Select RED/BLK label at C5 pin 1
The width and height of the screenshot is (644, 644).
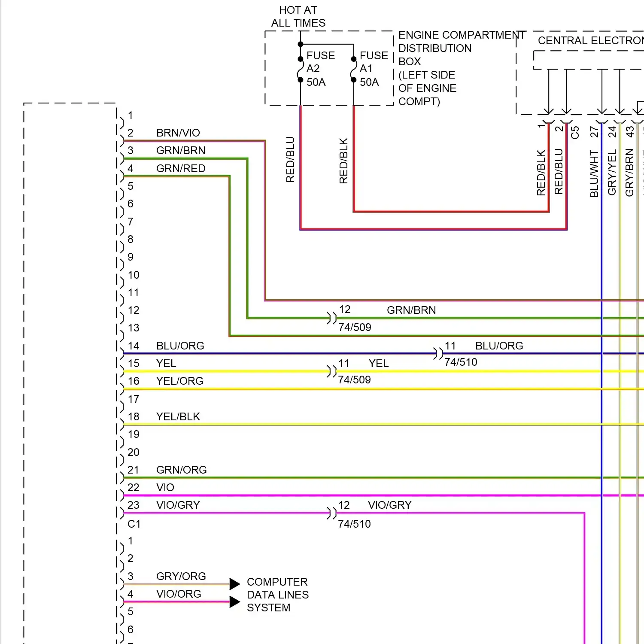point(541,173)
